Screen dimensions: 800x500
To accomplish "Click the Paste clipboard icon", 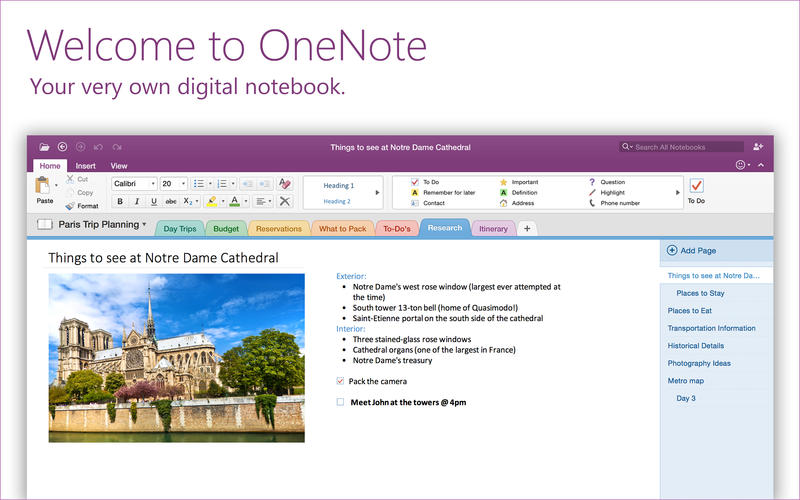I will pyautogui.click(x=44, y=186).
